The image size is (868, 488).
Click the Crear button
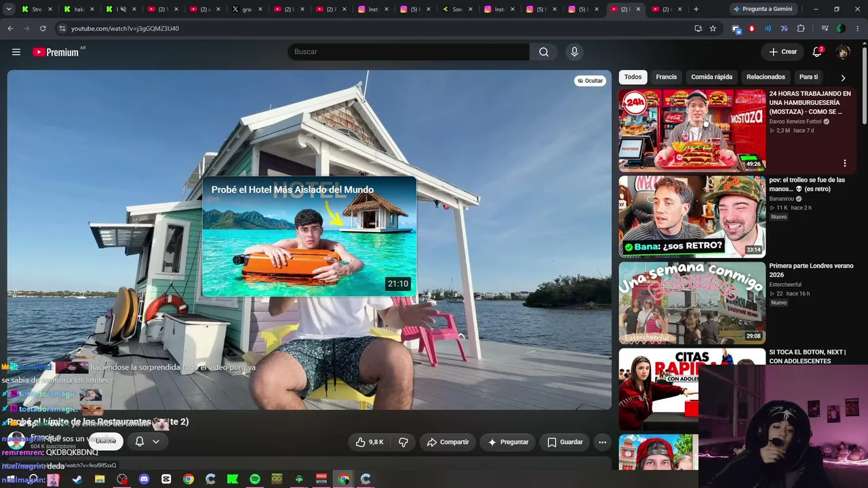point(783,52)
